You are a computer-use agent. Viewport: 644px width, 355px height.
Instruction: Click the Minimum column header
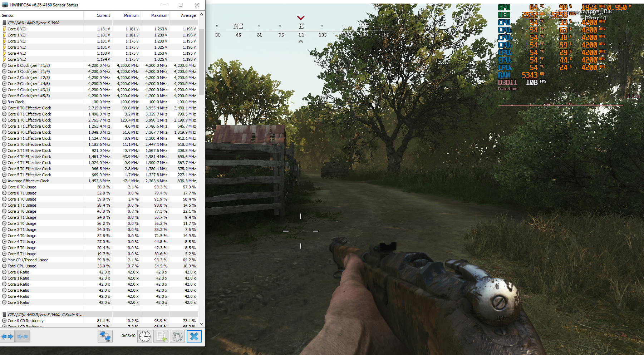coord(127,15)
